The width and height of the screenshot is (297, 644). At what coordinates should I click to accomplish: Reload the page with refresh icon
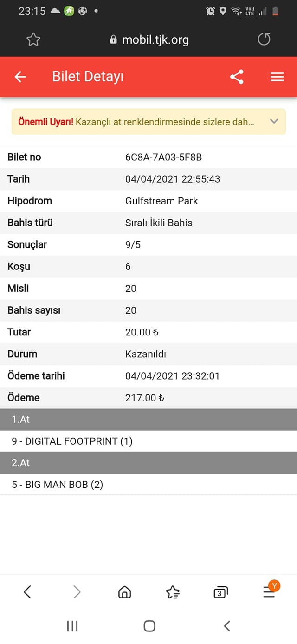point(264,39)
